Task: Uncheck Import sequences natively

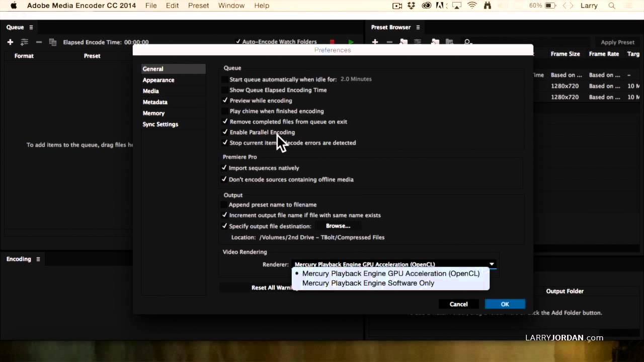Action: tap(224, 168)
